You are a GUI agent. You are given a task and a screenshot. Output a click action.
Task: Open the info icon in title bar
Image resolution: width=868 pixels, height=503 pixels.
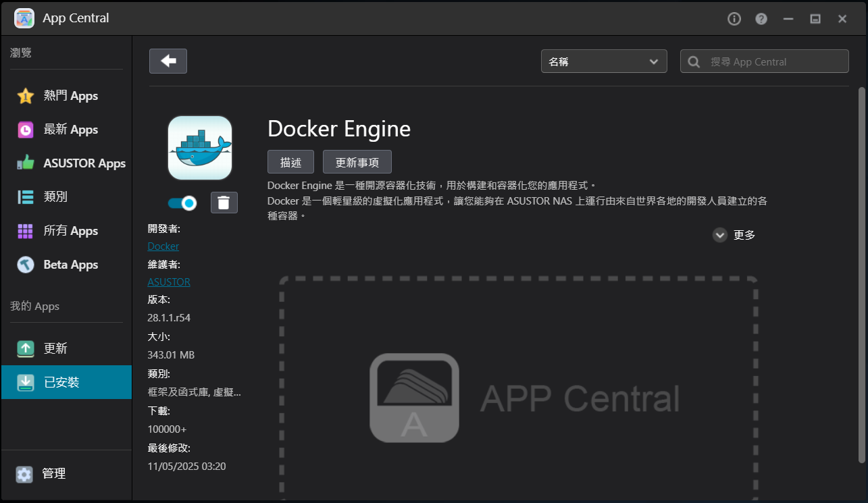point(734,19)
